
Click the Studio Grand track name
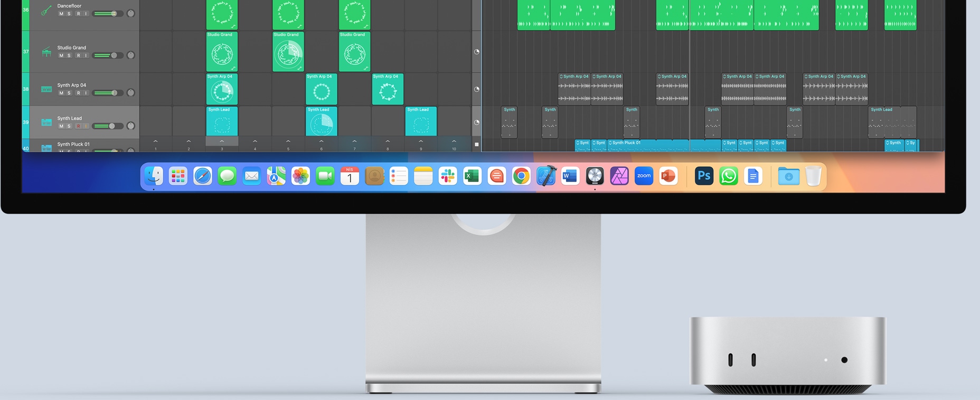click(72, 47)
